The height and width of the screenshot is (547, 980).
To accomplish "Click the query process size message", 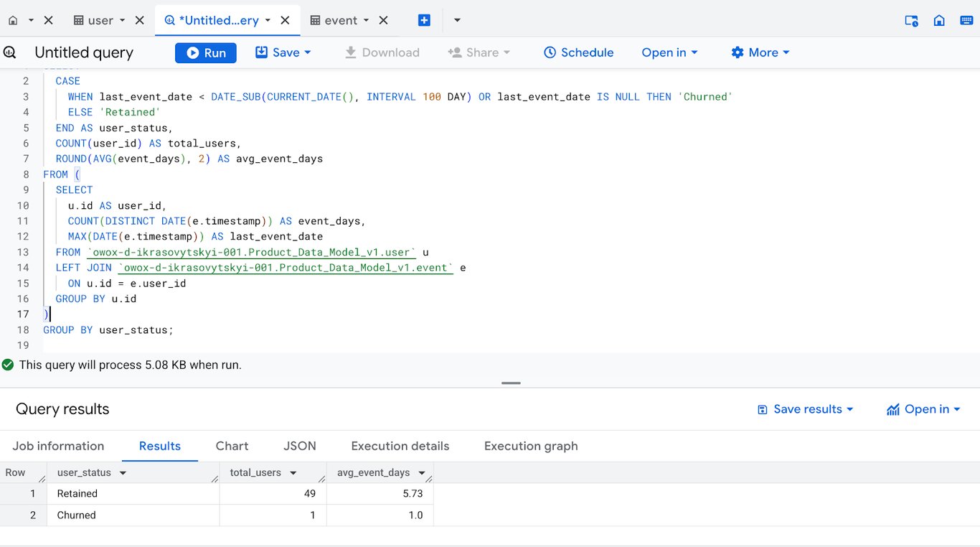I will point(131,365).
